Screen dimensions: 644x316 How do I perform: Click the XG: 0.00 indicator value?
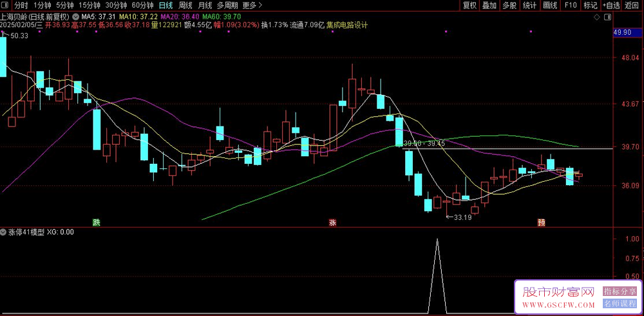(61, 232)
